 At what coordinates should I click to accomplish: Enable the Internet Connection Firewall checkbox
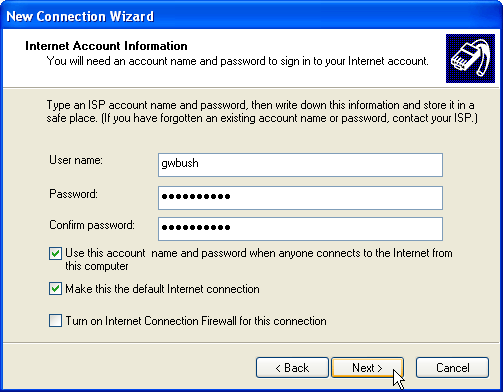(55, 321)
